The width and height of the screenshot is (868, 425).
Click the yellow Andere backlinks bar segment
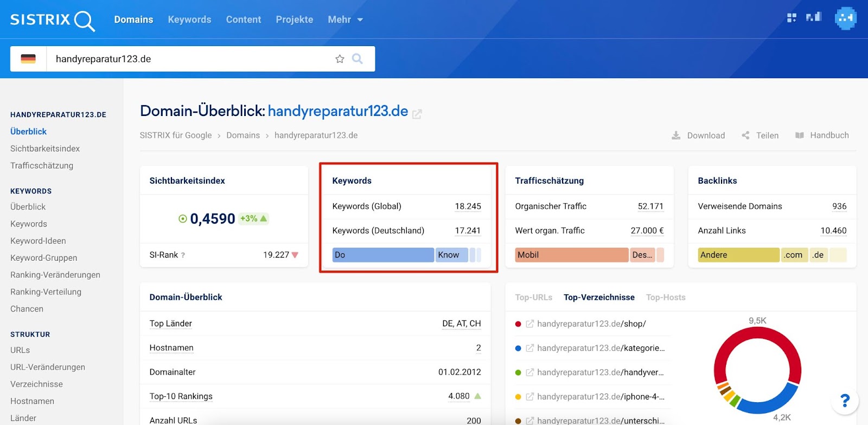[x=739, y=255]
